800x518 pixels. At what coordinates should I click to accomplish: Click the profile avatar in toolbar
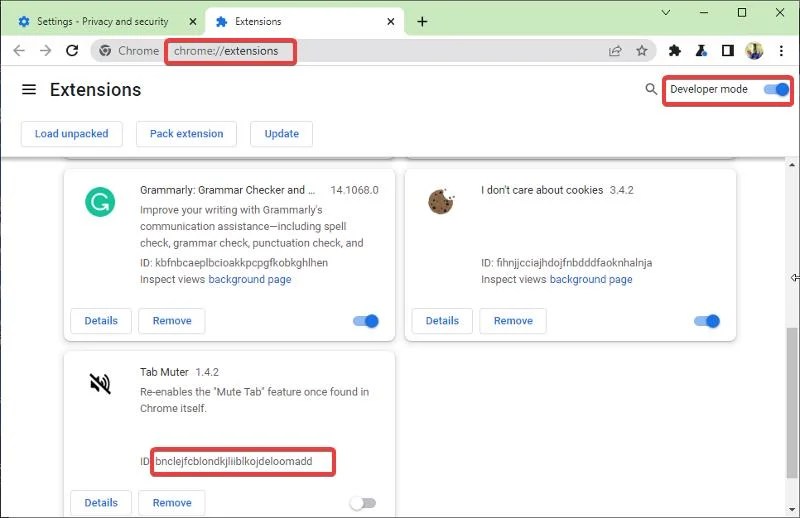[x=754, y=51]
